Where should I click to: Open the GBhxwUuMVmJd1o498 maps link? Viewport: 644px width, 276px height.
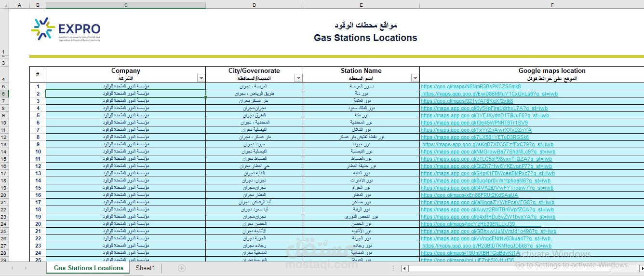[x=488, y=231]
